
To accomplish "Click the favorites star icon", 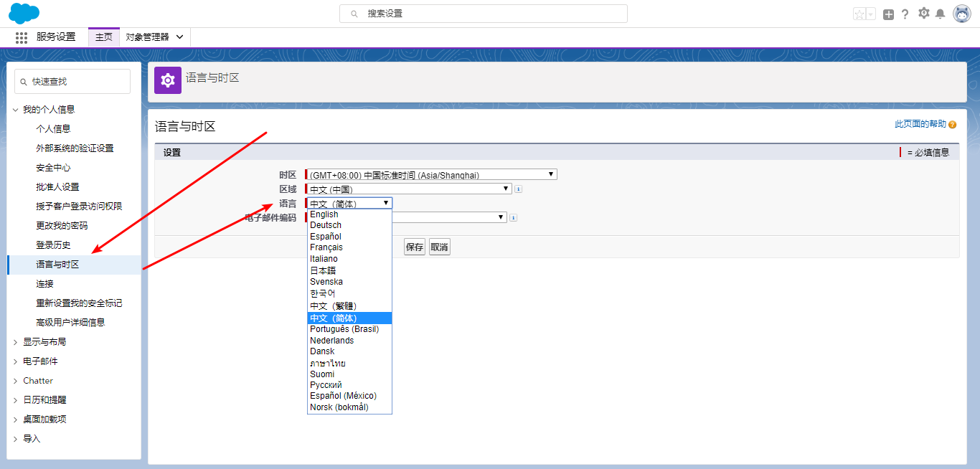I will pos(861,13).
